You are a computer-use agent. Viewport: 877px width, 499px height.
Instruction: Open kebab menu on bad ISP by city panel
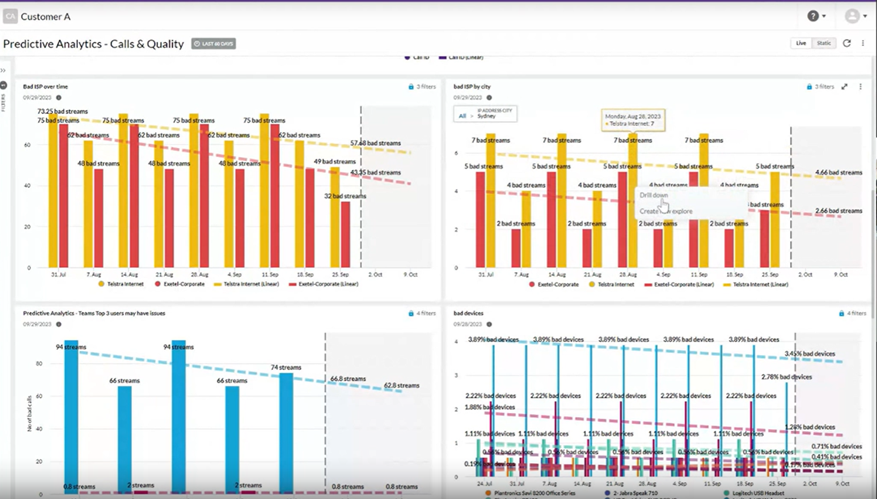pos(860,87)
